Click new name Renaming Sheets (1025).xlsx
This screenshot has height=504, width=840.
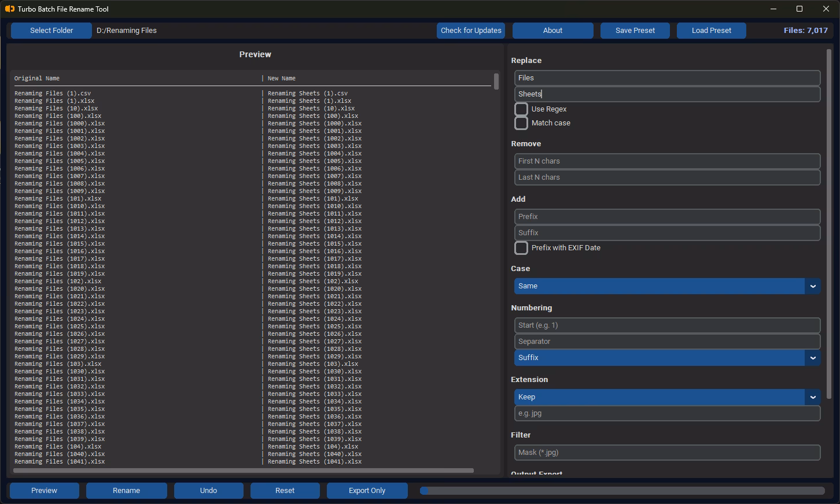pos(315,326)
